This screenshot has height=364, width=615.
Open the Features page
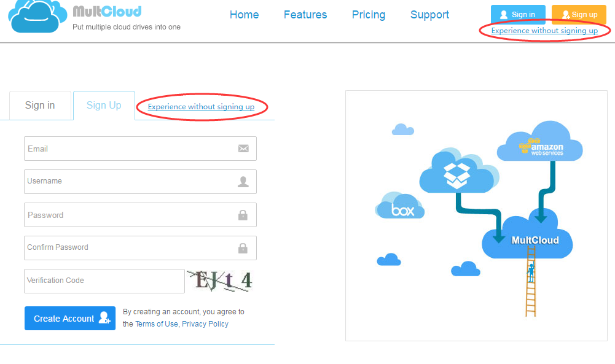[x=305, y=15]
